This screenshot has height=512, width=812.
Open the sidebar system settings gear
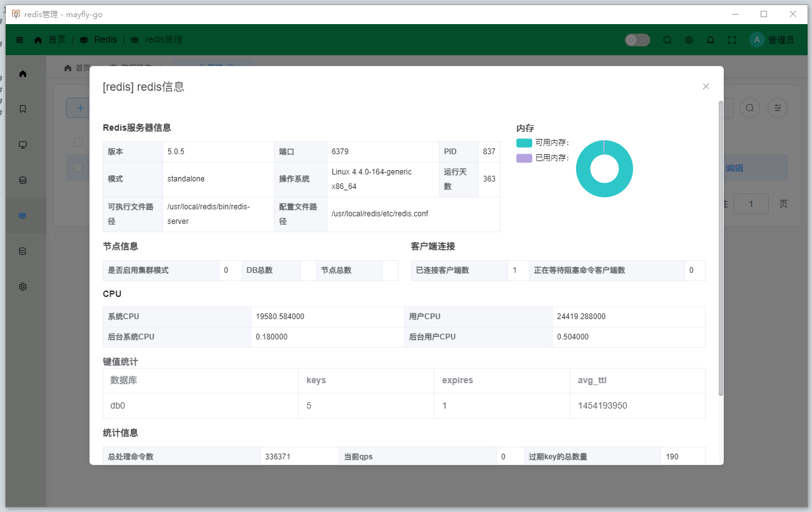tap(23, 287)
